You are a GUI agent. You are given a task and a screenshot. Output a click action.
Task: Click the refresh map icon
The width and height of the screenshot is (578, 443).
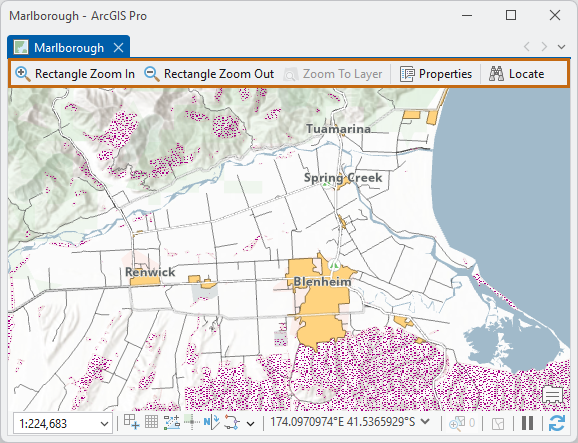[557, 423]
